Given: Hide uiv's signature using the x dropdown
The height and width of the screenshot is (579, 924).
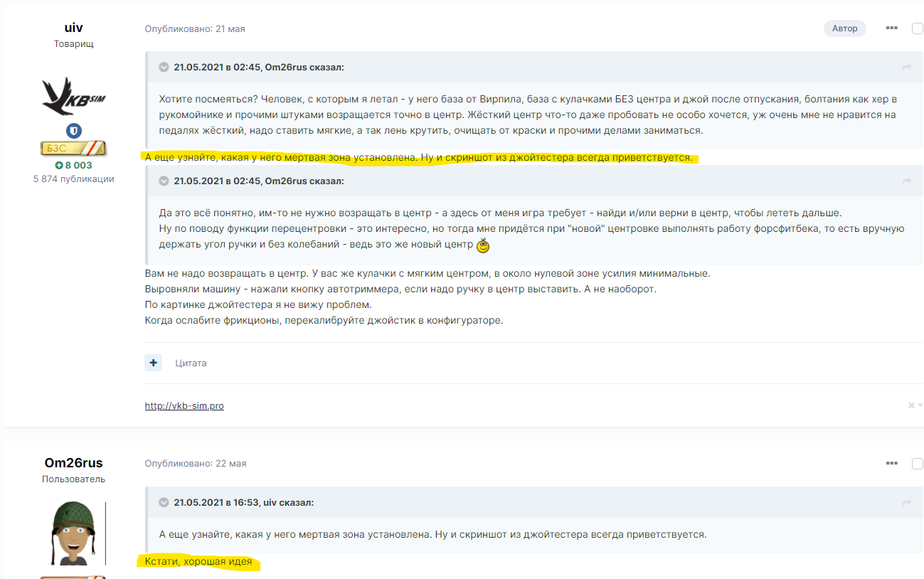Looking at the screenshot, I should pos(915,405).
